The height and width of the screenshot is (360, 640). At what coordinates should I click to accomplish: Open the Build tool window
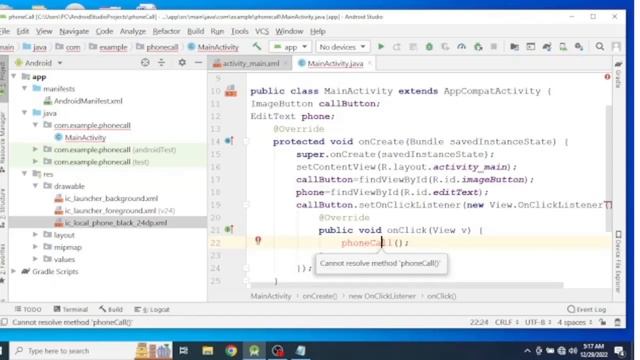pyautogui.click(x=111, y=309)
